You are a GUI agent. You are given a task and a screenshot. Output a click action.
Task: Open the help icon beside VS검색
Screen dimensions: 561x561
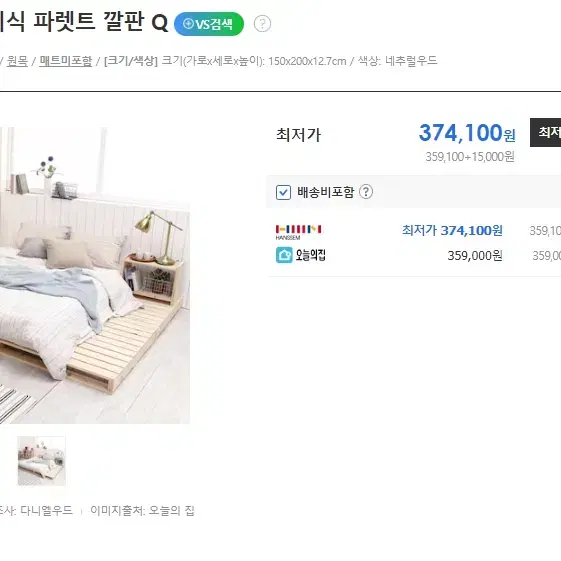click(262, 24)
